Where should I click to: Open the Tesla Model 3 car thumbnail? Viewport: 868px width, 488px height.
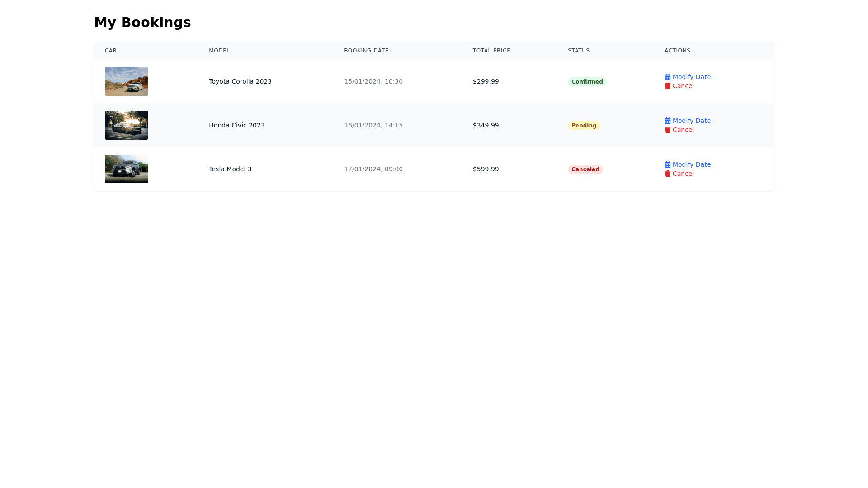127,169
